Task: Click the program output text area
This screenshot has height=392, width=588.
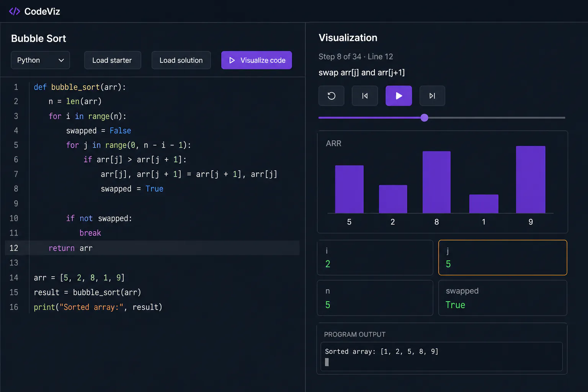Action: click(441, 356)
